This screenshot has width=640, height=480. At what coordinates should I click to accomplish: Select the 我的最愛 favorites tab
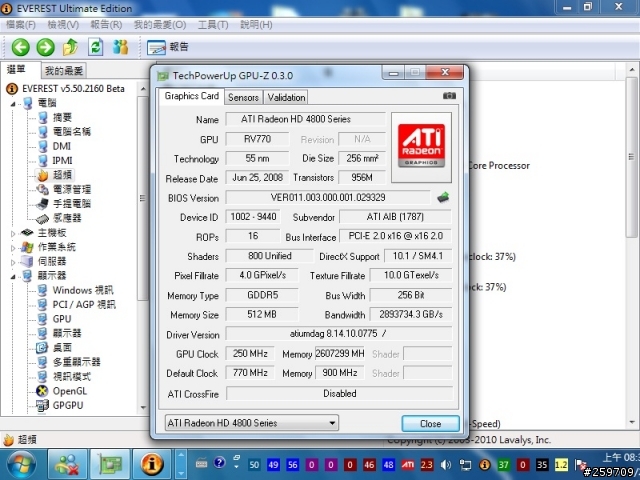click(x=64, y=71)
